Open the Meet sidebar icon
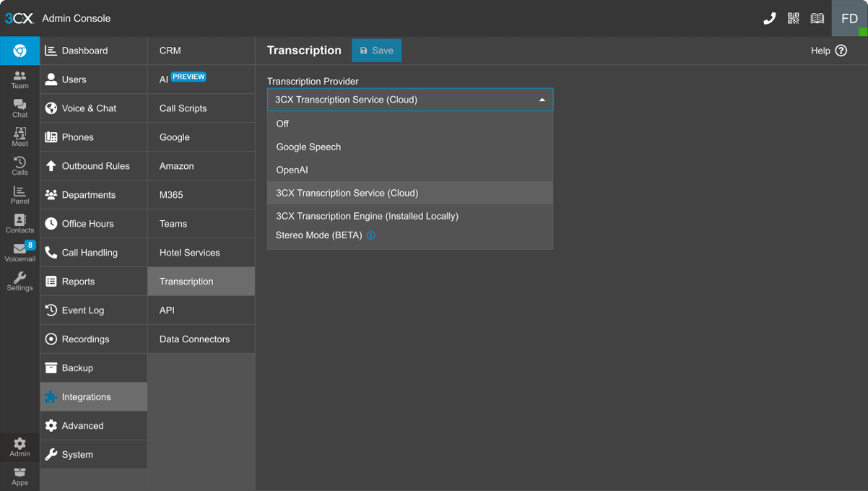Screen dimensions: 868x491 (x=19, y=136)
